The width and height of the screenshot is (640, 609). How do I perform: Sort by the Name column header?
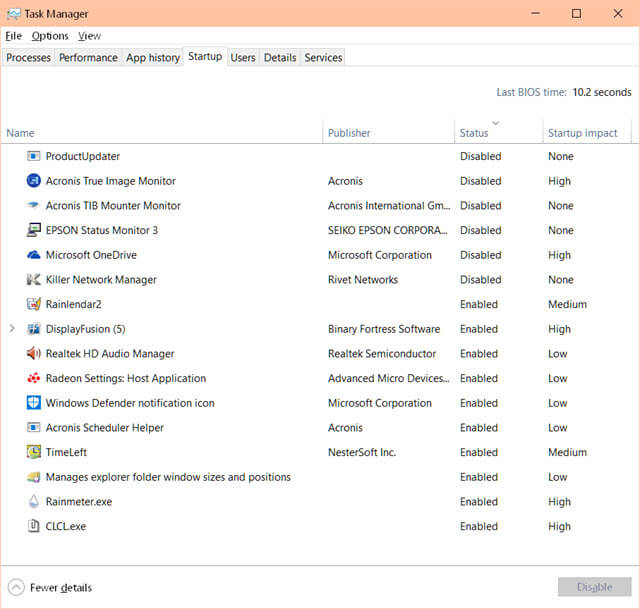(x=162, y=133)
